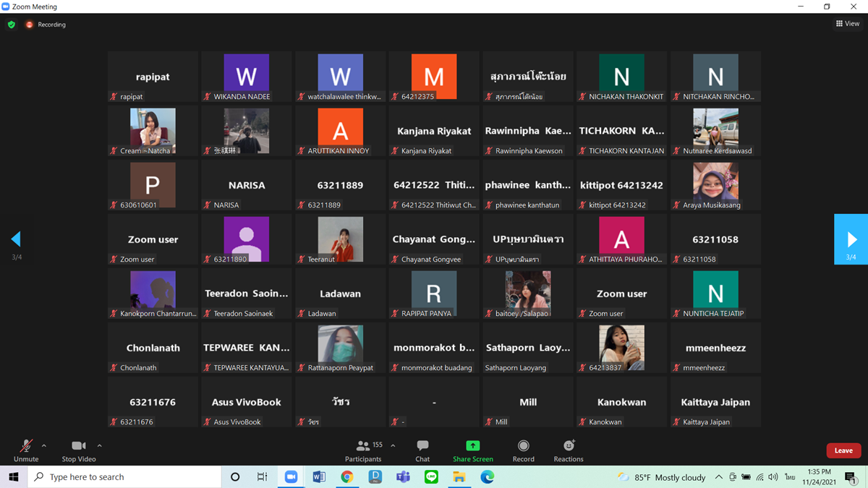Open Reactions menu

tap(568, 450)
